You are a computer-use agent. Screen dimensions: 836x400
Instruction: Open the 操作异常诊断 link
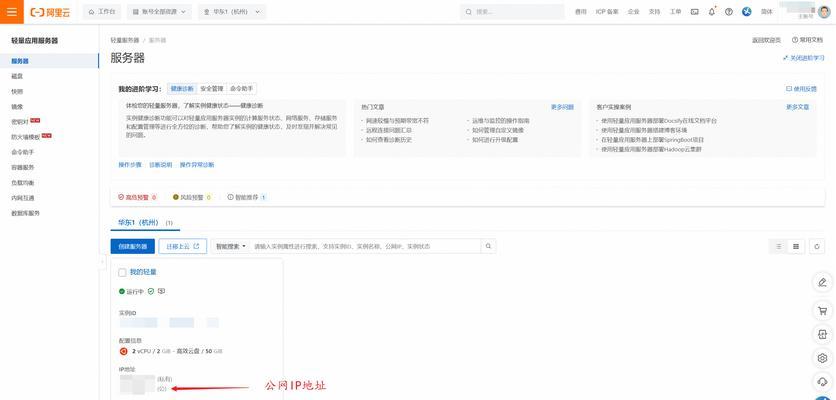coord(197,165)
